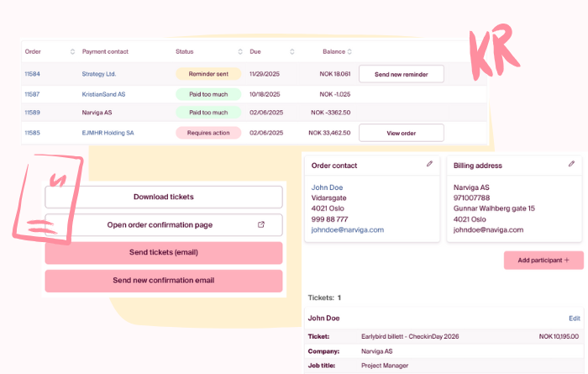Click Send tickets (email) button
The height and width of the screenshot is (374, 588).
pos(164,252)
